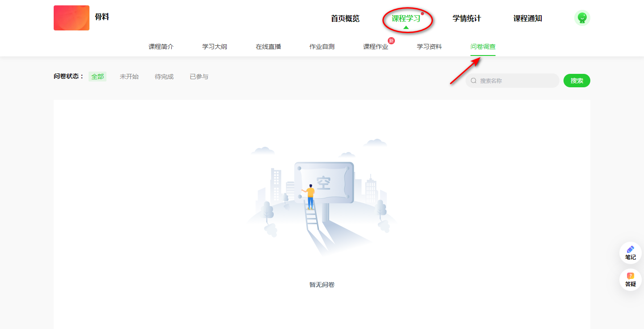This screenshot has width=644, height=329.
Task: Click the 搜索名称 search input field
Action: pyautogui.click(x=517, y=81)
